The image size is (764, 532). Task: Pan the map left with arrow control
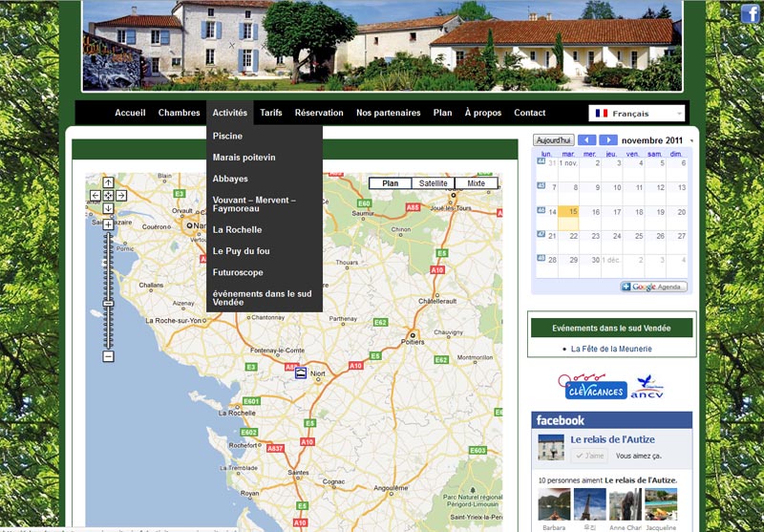(95, 196)
